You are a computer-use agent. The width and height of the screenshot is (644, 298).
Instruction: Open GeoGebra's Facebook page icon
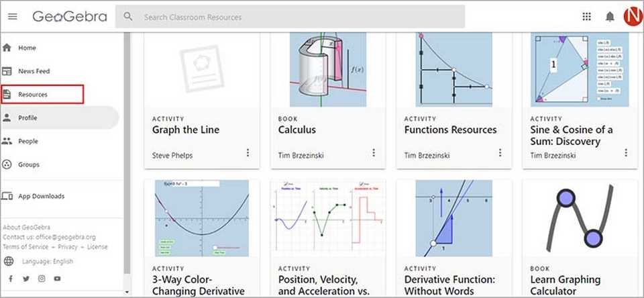(10, 279)
